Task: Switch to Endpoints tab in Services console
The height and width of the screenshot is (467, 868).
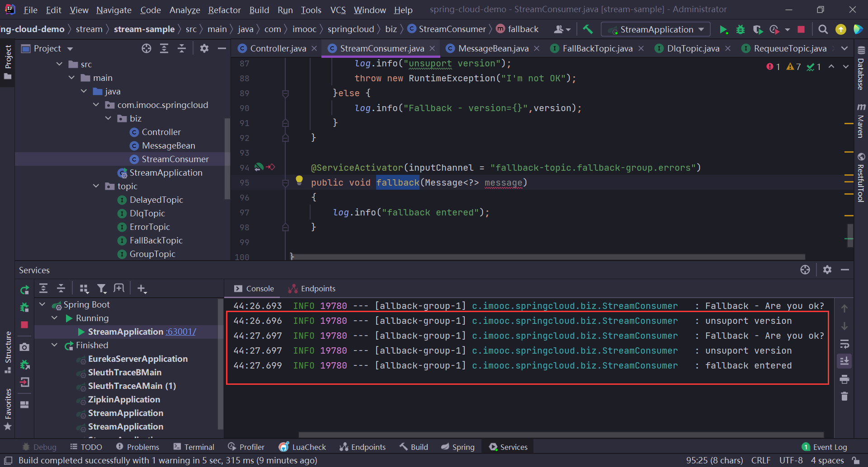Action: (x=312, y=289)
